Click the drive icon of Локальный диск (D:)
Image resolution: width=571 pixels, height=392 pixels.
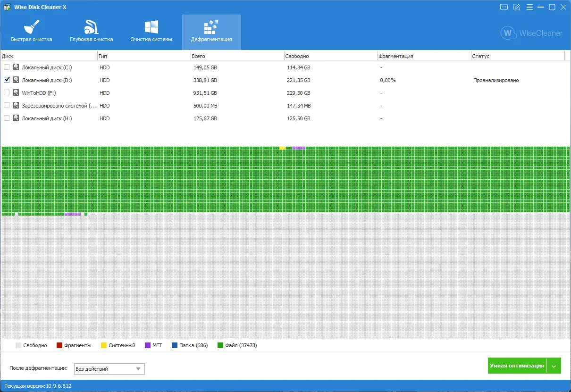click(16, 80)
